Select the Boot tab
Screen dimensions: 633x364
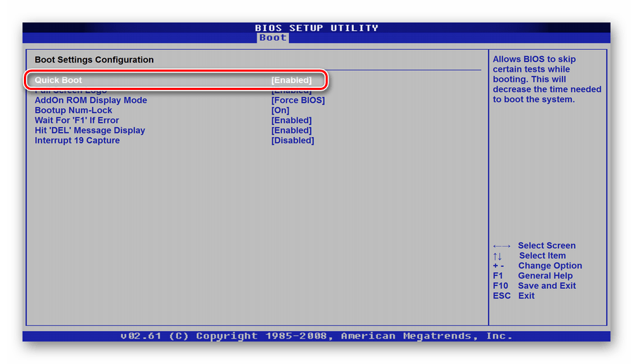(x=273, y=37)
